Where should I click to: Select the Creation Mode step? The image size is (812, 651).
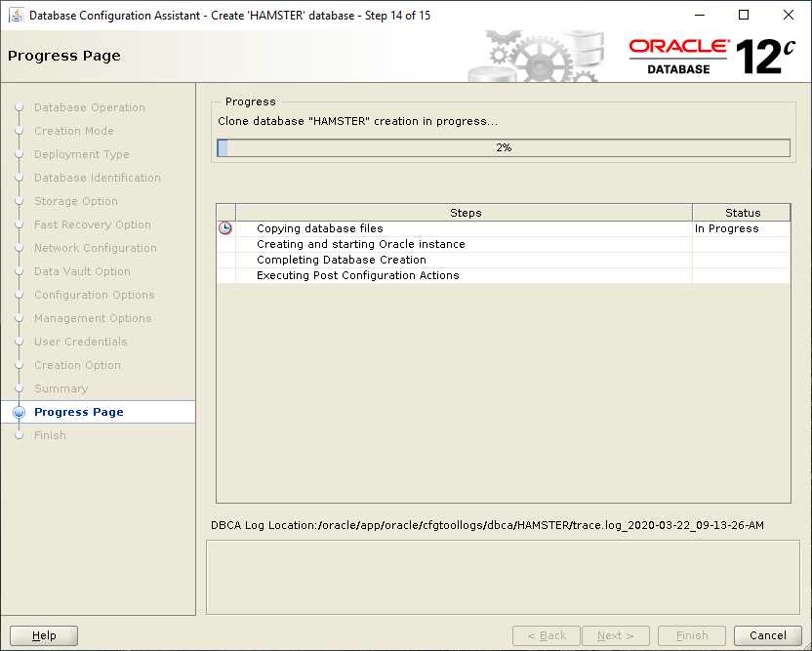(x=73, y=131)
